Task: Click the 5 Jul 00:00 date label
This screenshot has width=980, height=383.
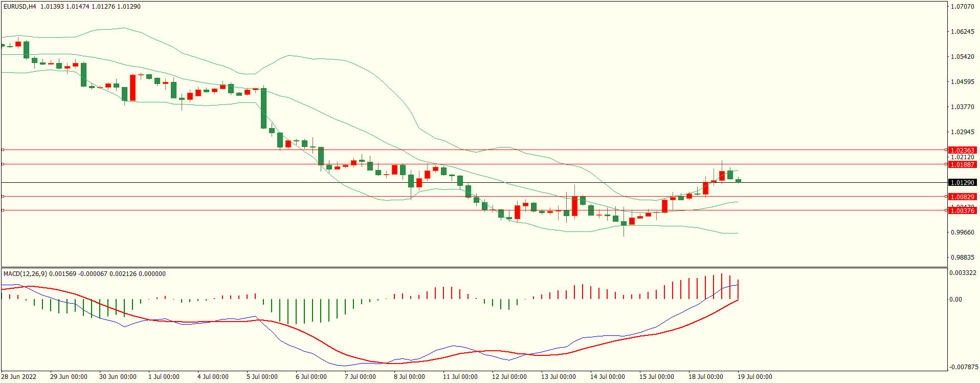Action: tap(262, 377)
